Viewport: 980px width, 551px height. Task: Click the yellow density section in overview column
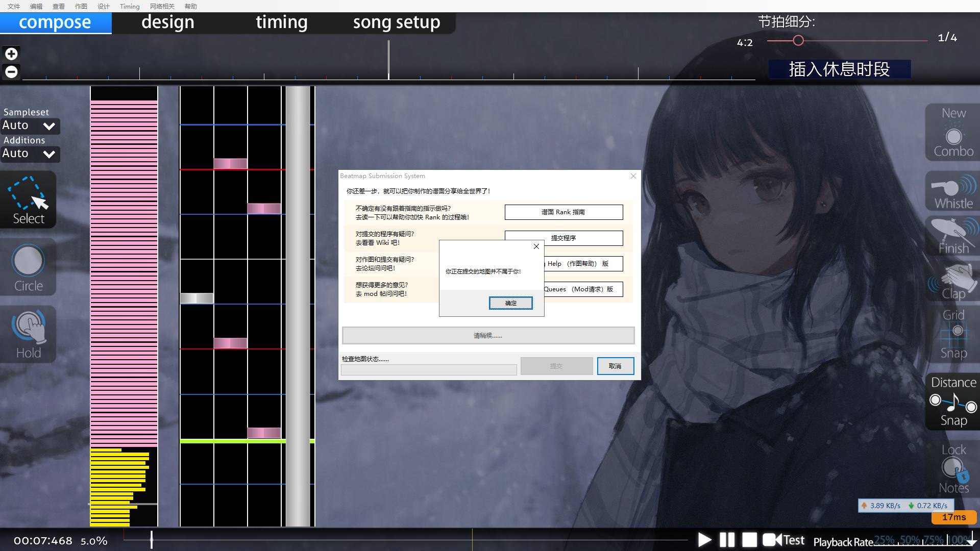tap(119, 487)
